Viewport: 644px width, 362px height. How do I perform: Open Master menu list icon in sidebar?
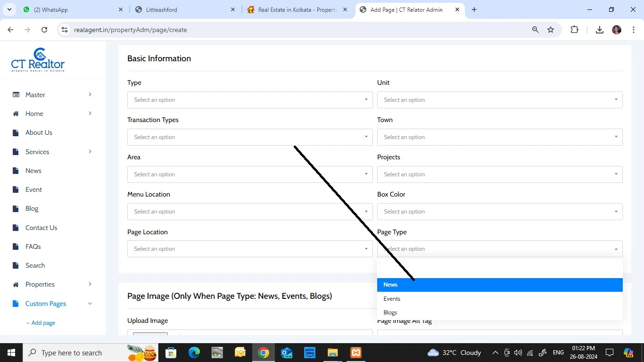click(16, 95)
